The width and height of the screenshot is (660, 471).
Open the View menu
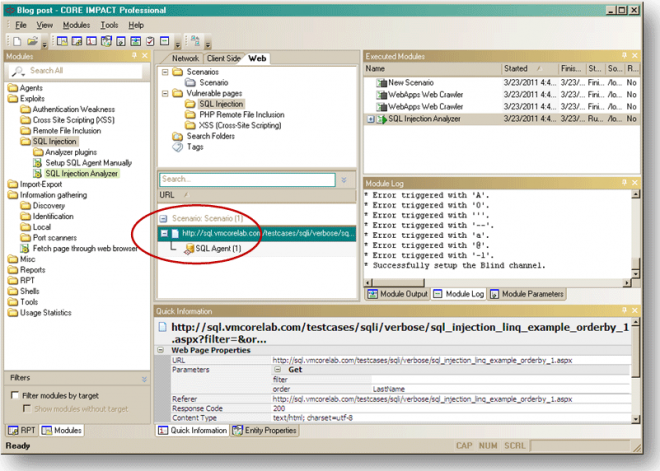pyautogui.click(x=44, y=25)
